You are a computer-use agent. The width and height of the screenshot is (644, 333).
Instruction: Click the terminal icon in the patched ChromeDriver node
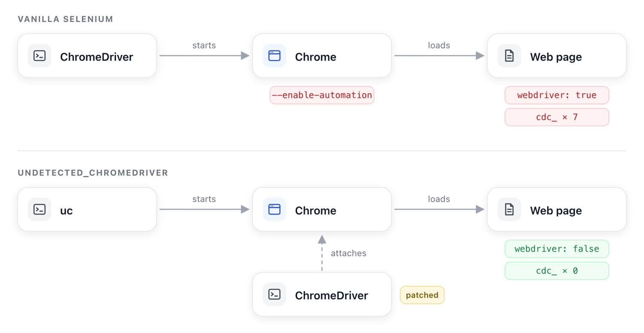tap(274, 294)
